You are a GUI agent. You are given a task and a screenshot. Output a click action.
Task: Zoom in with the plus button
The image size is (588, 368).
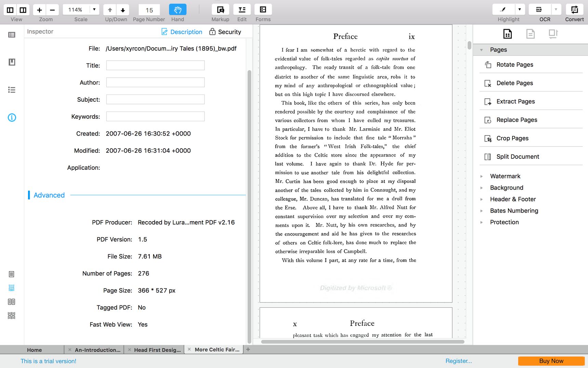(x=39, y=10)
